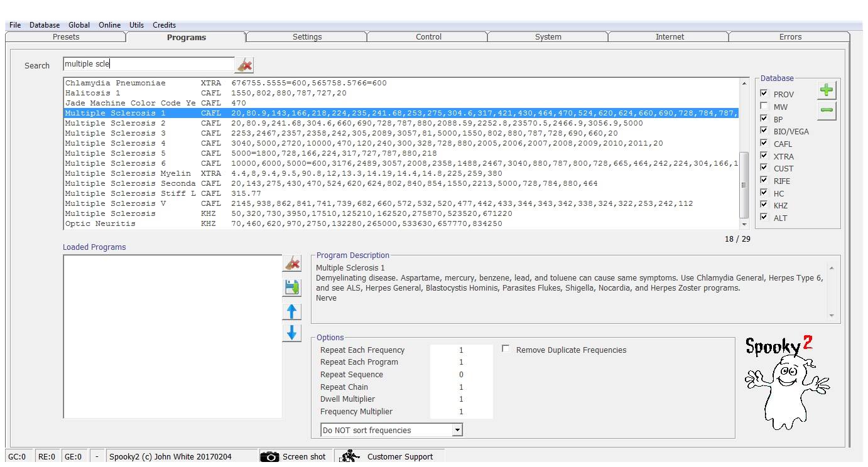The width and height of the screenshot is (868, 467).
Task: Switch to the Settings tab
Action: tap(307, 37)
